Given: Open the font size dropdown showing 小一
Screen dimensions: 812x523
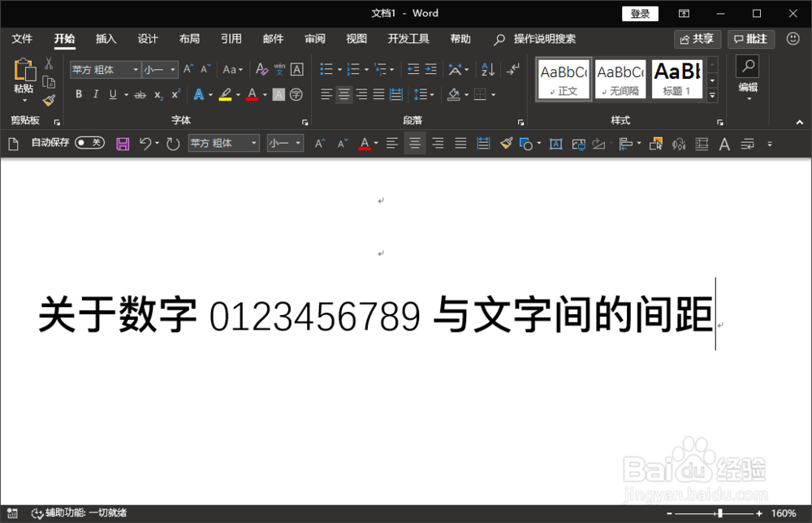Looking at the screenshot, I should click(172, 70).
